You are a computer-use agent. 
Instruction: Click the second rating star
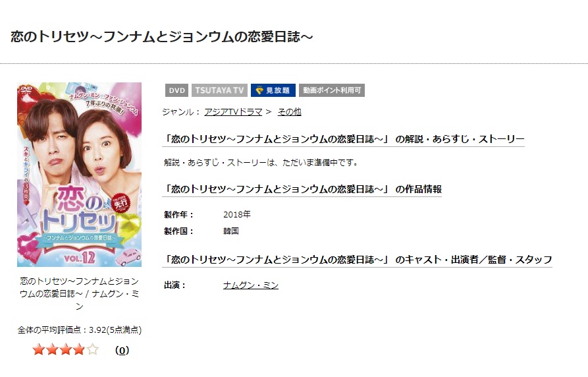pos(53,350)
